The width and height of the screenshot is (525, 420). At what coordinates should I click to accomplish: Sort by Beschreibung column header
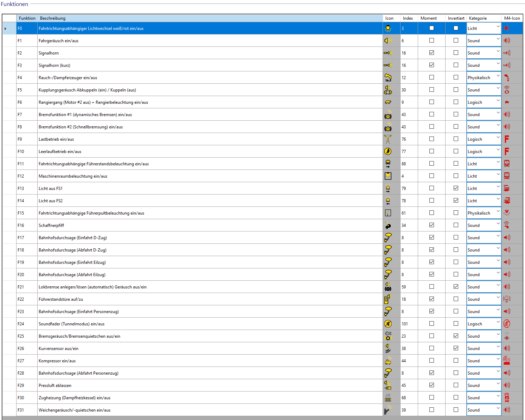point(53,18)
